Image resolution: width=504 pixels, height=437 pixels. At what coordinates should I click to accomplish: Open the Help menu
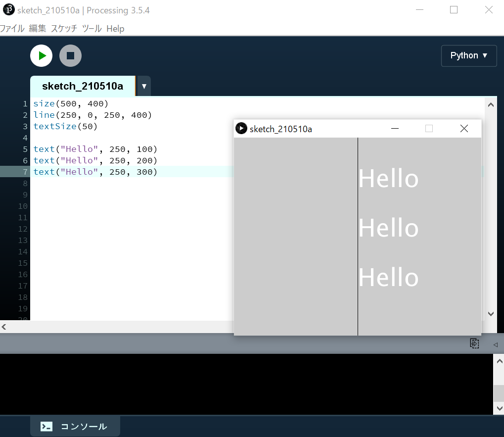click(x=115, y=29)
